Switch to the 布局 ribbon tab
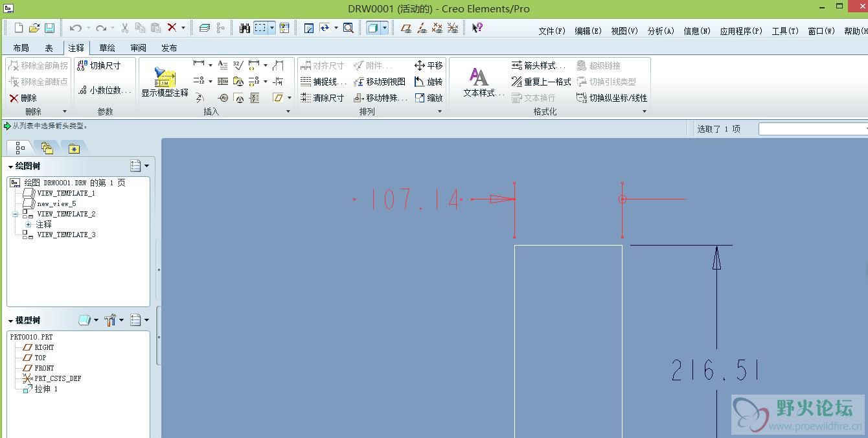 pyautogui.click(x=21, y=48)
